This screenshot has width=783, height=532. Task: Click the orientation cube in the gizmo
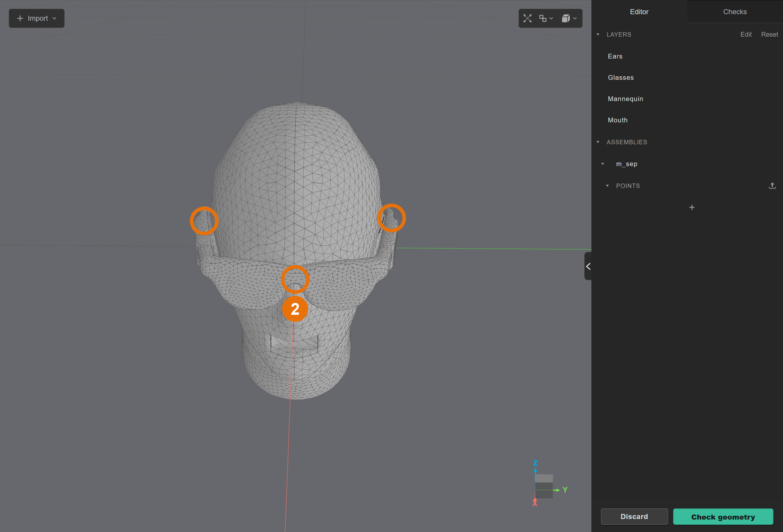544,486
